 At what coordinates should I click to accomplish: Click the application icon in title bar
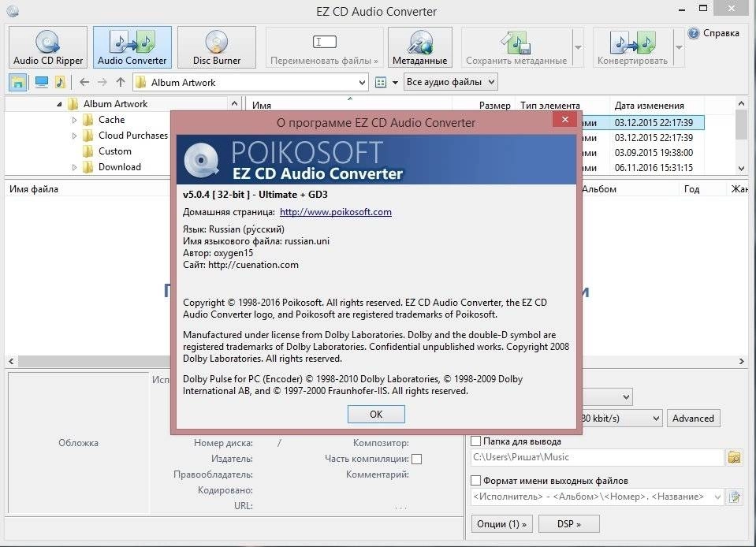(x=12, y=10)
